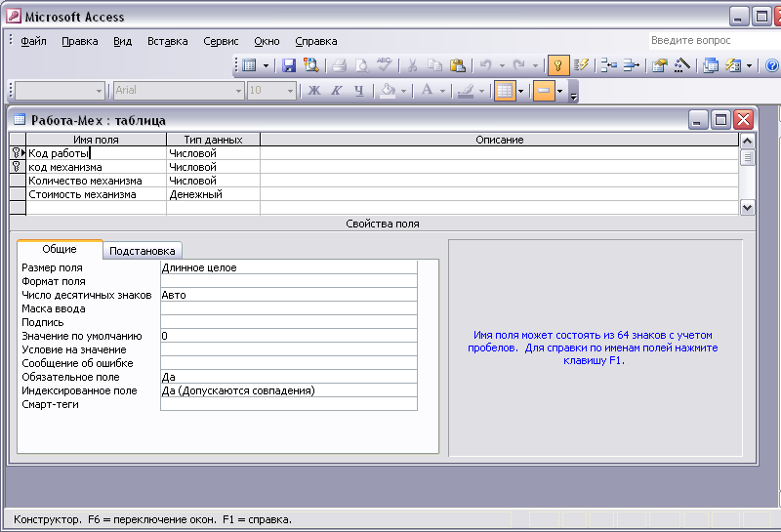Toggle the Gridlines button
This screenshot has width=781, height=532.
pyautogui.click(x=505, y=91)
